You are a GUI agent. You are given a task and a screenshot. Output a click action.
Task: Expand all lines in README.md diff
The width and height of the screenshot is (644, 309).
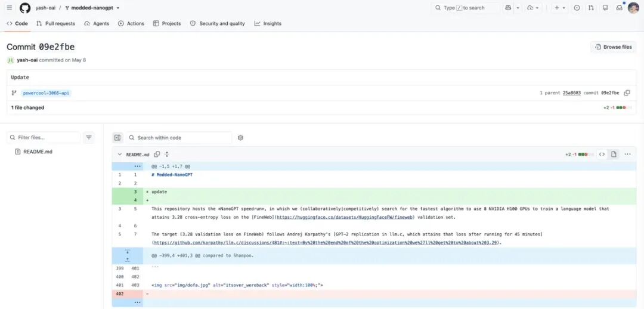pos(167,154)
